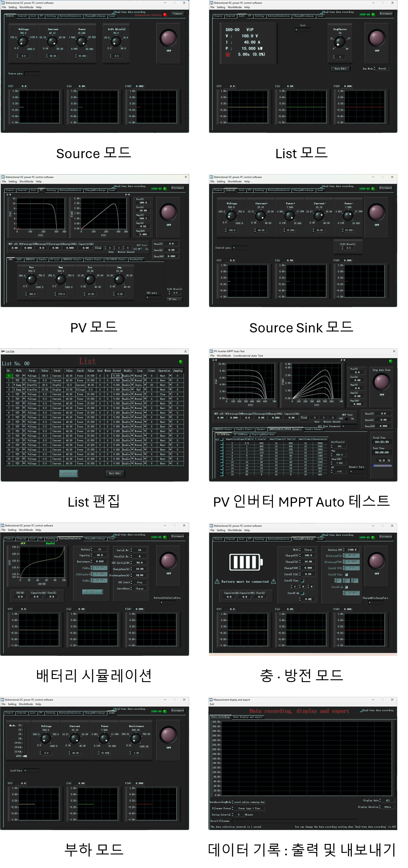Click the red stop square beside 5.00s
This screenshot has width=408, height=868.
[x=227, y=55]
